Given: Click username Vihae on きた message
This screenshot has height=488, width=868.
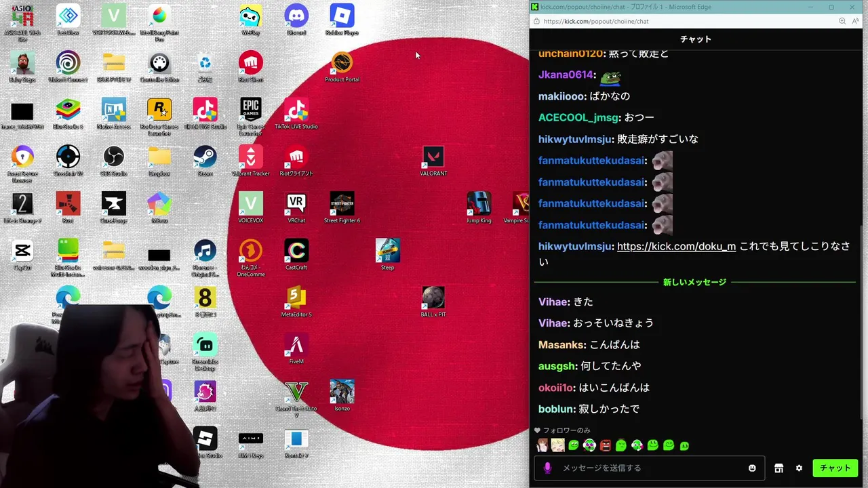Looking at the screenshot, I should (553, 302).
